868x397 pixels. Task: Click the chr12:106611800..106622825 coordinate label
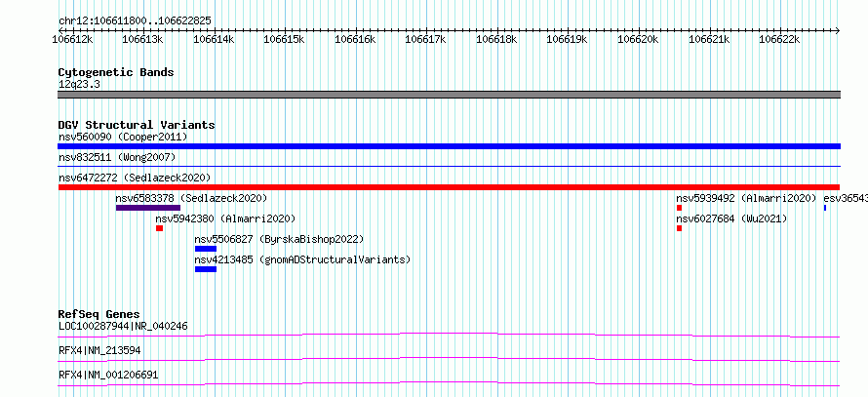click(x=135, y=20)
